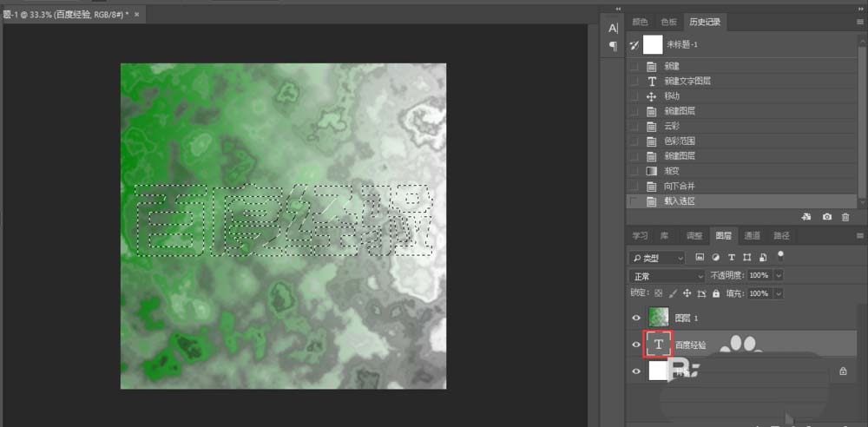Click the camera icon to create new snapshot

click(x=826, y=217)
